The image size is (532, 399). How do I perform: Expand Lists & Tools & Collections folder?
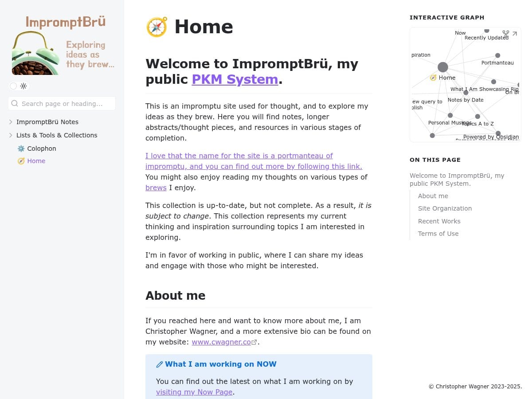coord(11,135)
